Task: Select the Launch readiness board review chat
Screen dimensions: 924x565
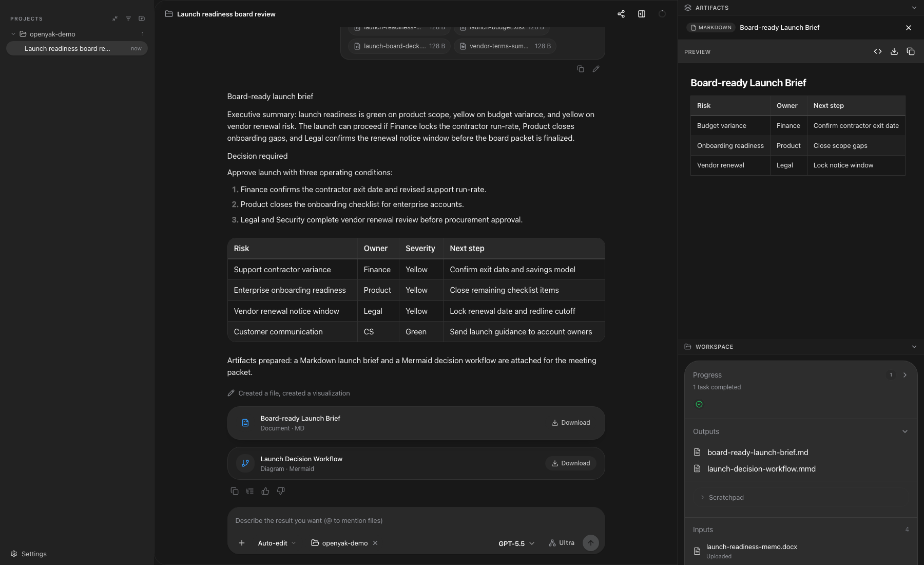Action: pyautogui.click(x=77, y=48)
